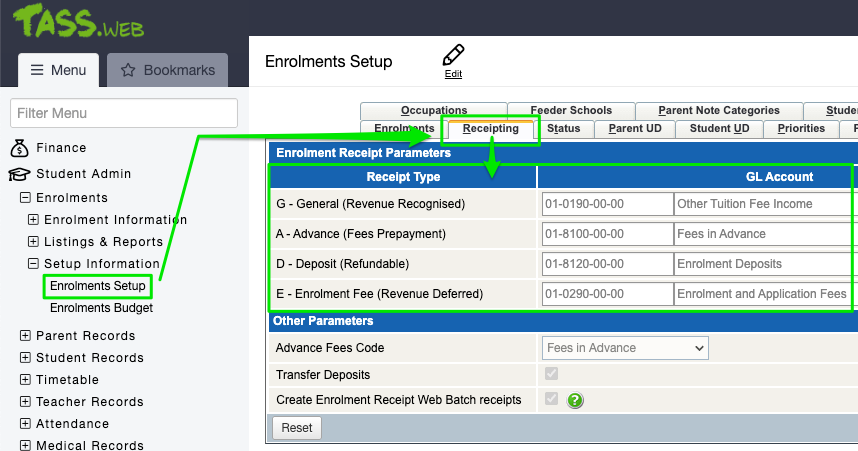
Task: Click the Finance money bag icon
Action: (x=19, y=148)
